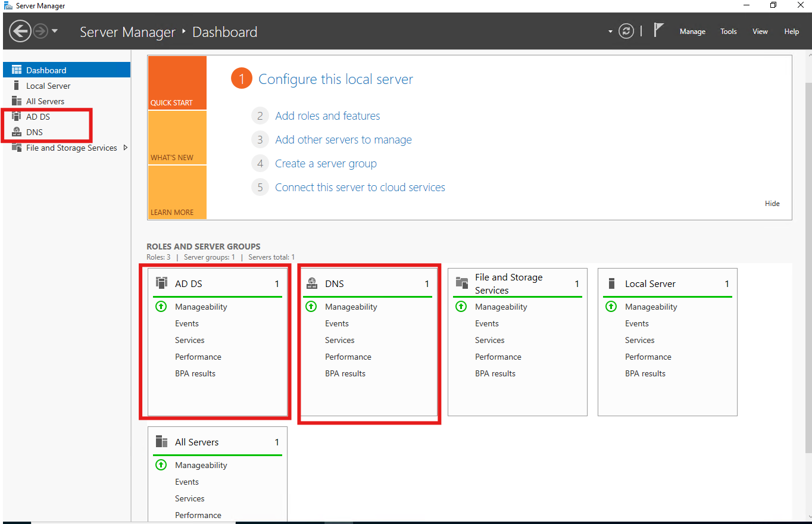Click Create a server group link
This screenshot has height=524, width=812.
click(326, 164)
